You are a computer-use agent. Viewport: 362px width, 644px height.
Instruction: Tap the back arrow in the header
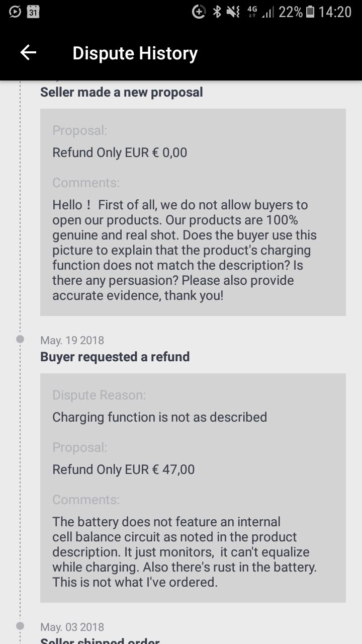click(28, 53)
